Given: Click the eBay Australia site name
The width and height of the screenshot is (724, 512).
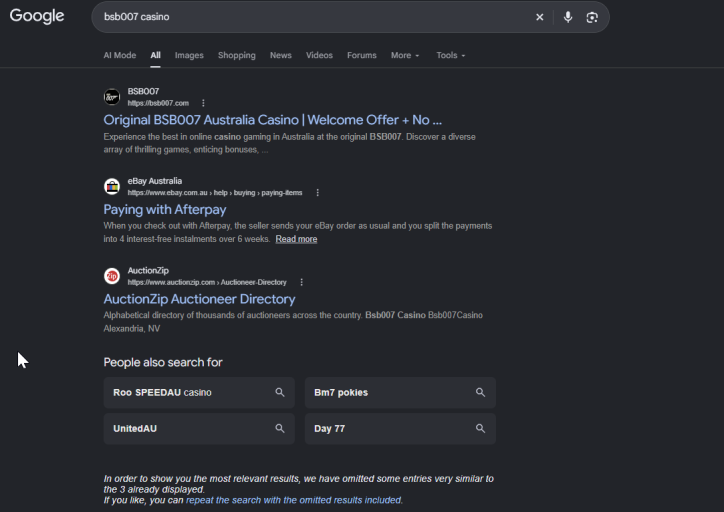Looking at the screenshot, I should coord(155,181).
